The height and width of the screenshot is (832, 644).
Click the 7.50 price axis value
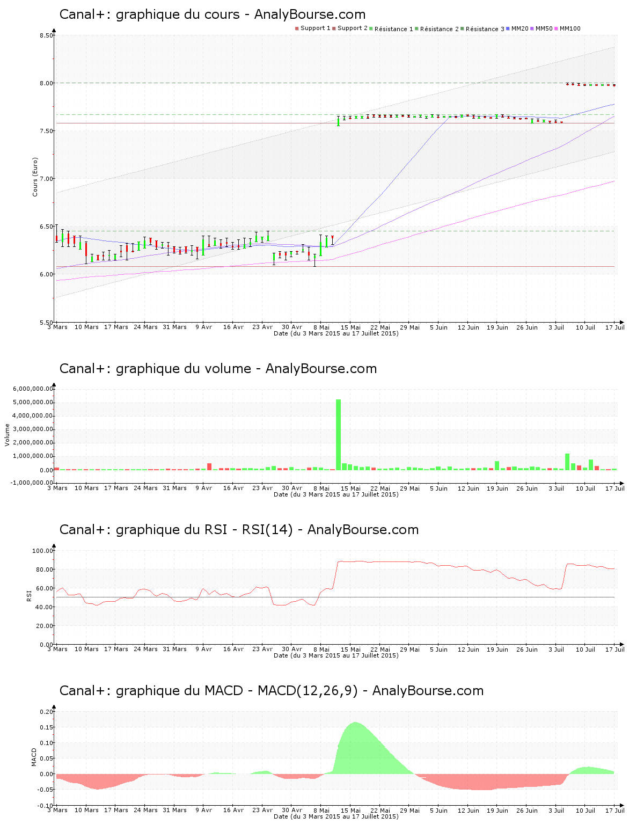pyautogui.click(x=47, y=131)
